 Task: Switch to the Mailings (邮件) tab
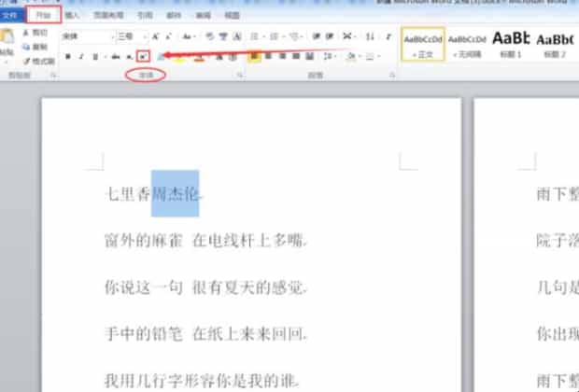174,16
